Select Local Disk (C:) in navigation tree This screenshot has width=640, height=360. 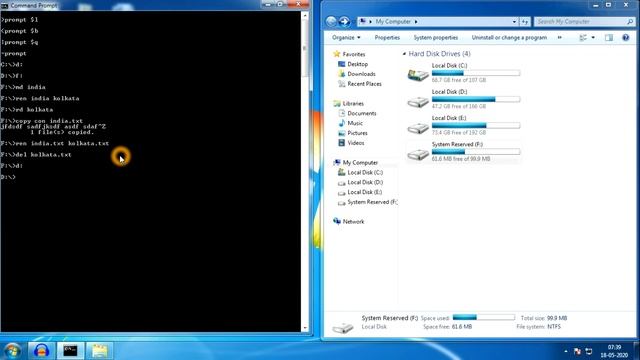pos(365,172)
